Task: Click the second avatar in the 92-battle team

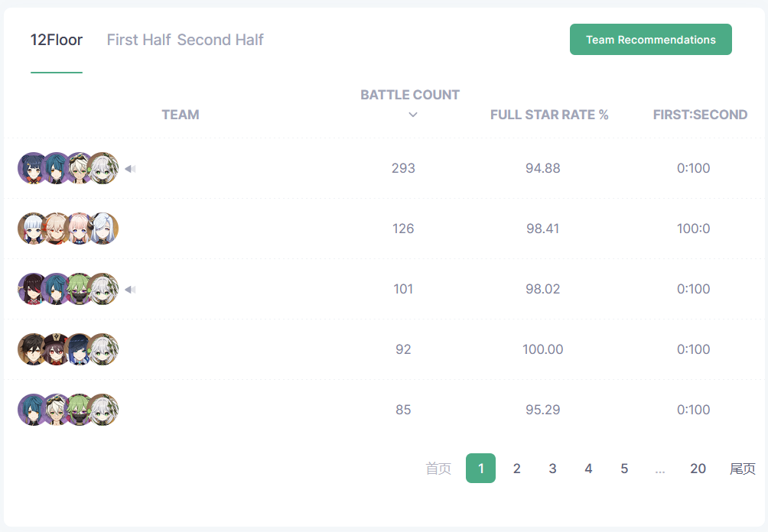Action: click(56, 349)
